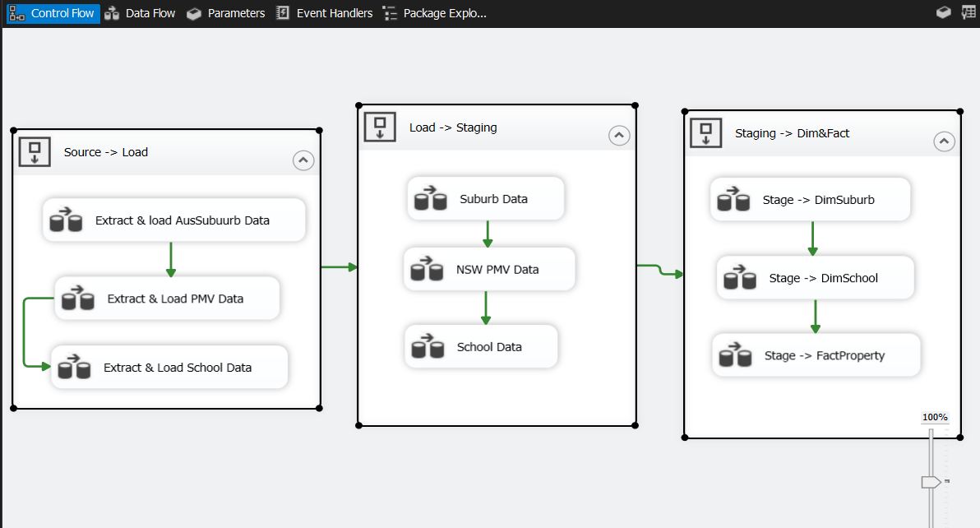Select the Suburb Data task
This screenshot has width=980, height=528.
pos(493,199)
